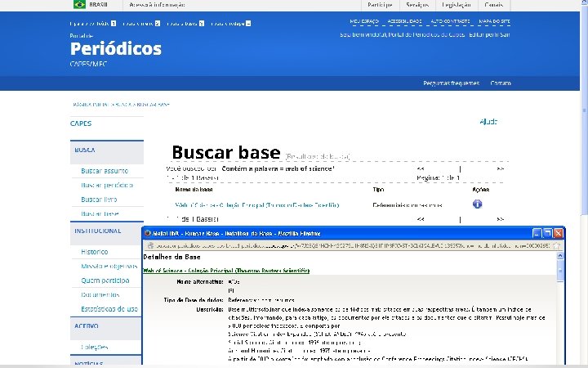Open Documentos in sidebar
588x368 pixels.
coord(100,294)
